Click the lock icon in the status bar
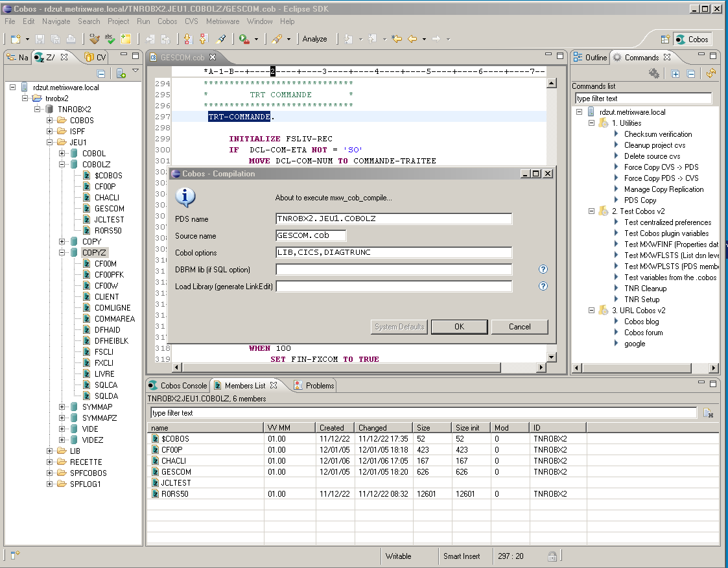This screenshot has height=568, width=728. click(x=552, y=556)
